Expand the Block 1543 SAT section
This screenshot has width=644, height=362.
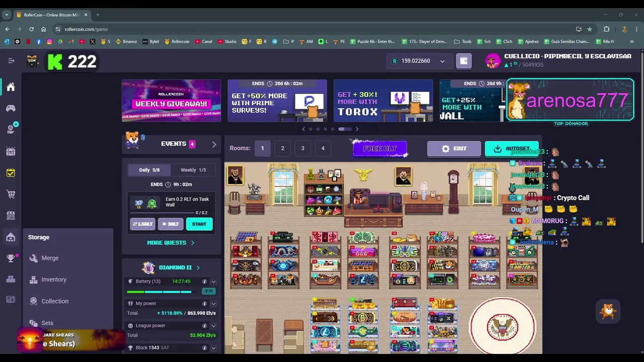pos(213,348)
